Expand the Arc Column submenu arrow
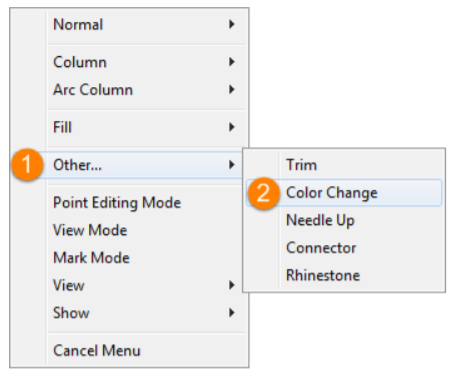456x372 pixels. (232, 90)
